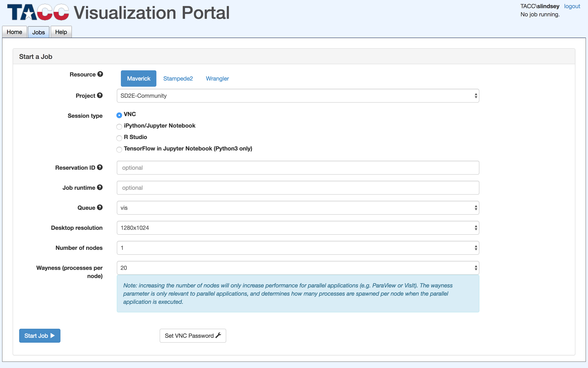Click the Visualization Portal title text

[152, 13]
